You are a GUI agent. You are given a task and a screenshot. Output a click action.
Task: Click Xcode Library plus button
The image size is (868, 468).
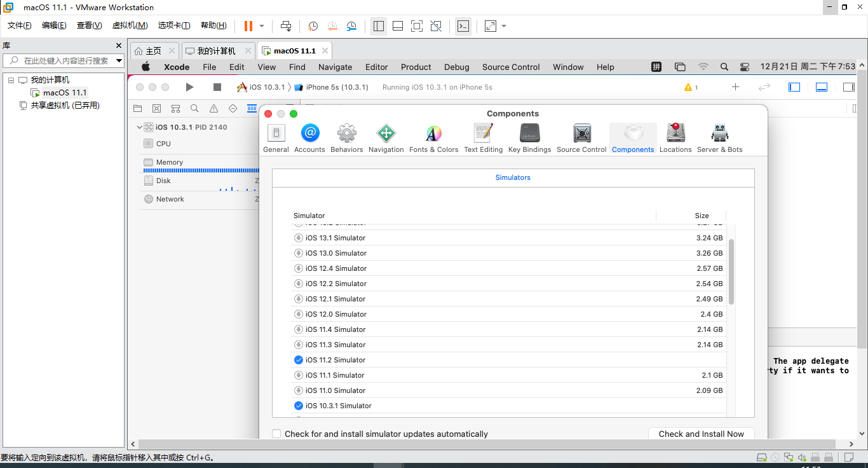pyautogui.click(x=735, y=87)
